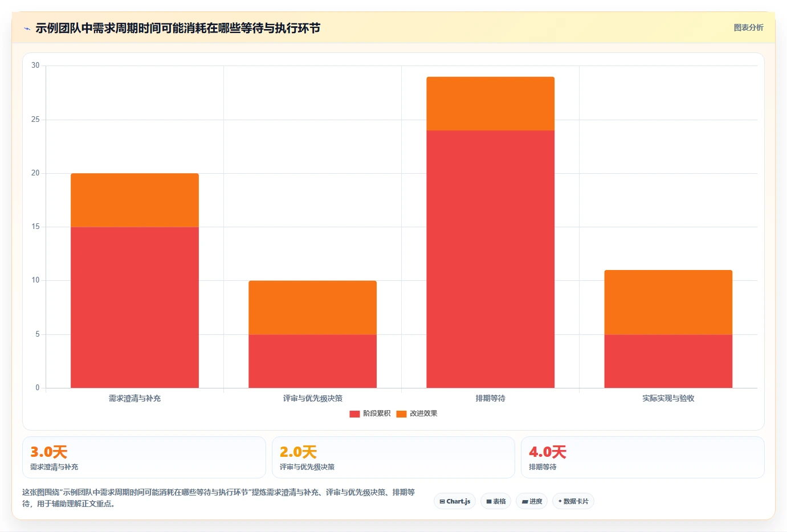
Task: Select the red 评审与优先级决策 bar segment
Action: coord(312,361)
